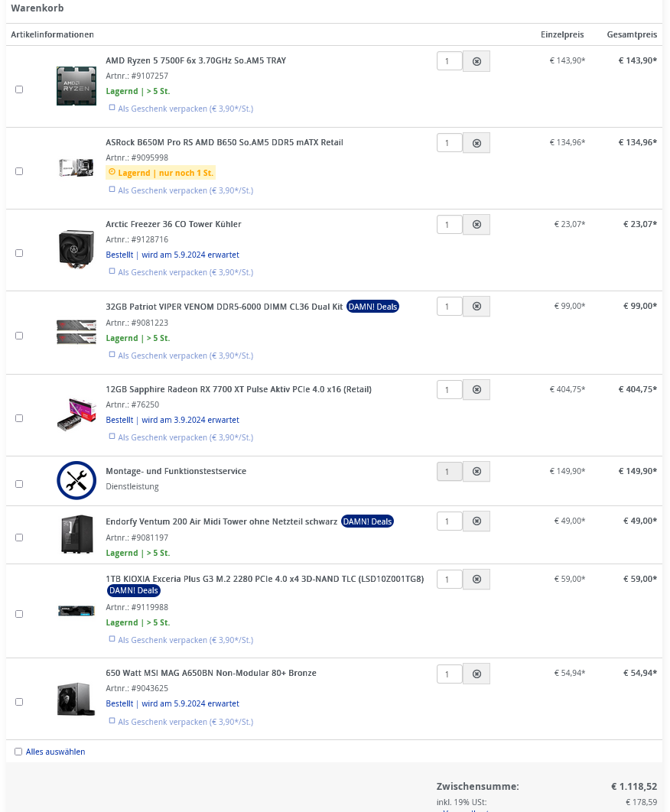Enable gift wrapping for the KIOXIA SSD

112,640
